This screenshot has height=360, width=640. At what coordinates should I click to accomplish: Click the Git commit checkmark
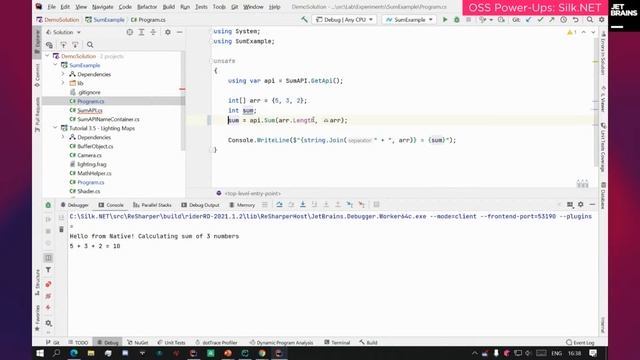coord(540,20)
